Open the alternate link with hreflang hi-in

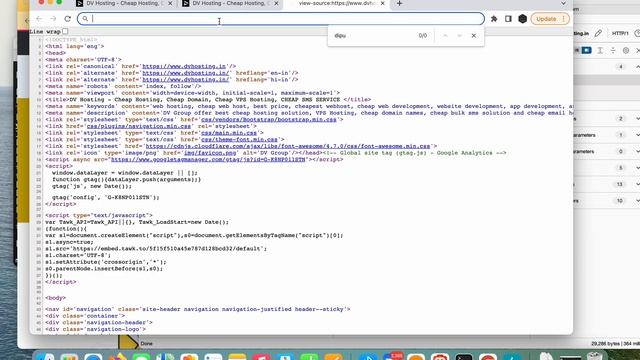[186, 80]
